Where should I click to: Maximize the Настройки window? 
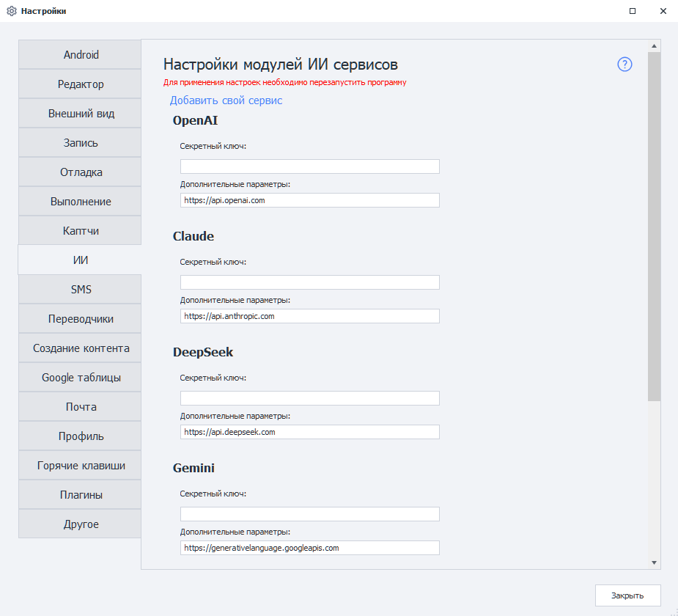coord(632,11)
